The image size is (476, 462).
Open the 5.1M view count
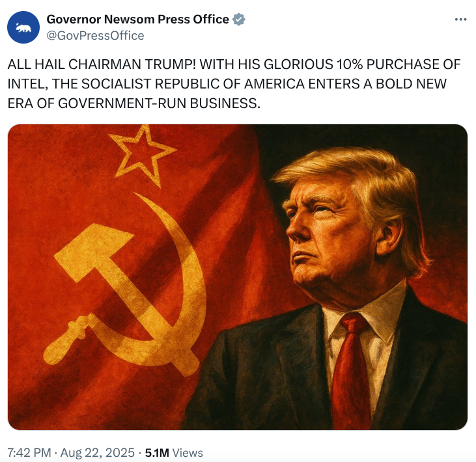point(157,453)
